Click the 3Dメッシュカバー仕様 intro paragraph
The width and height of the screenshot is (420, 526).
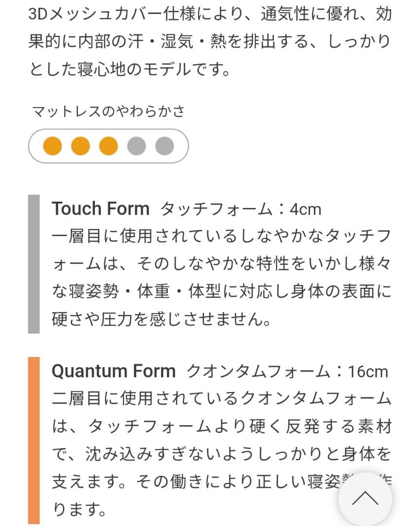coord(210,14)
